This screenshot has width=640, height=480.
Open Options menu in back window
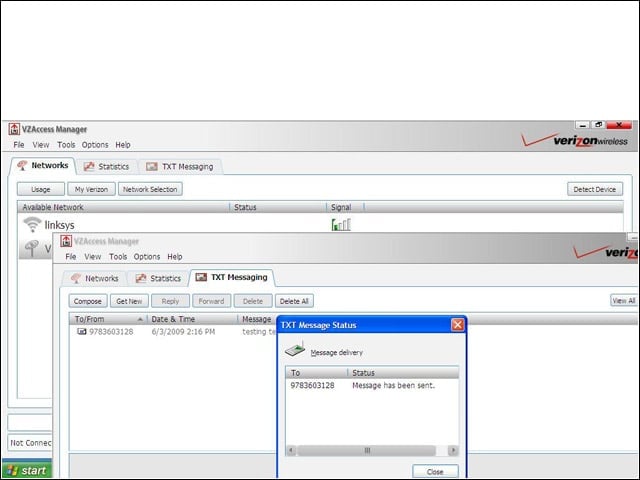(x=95, y=145)
